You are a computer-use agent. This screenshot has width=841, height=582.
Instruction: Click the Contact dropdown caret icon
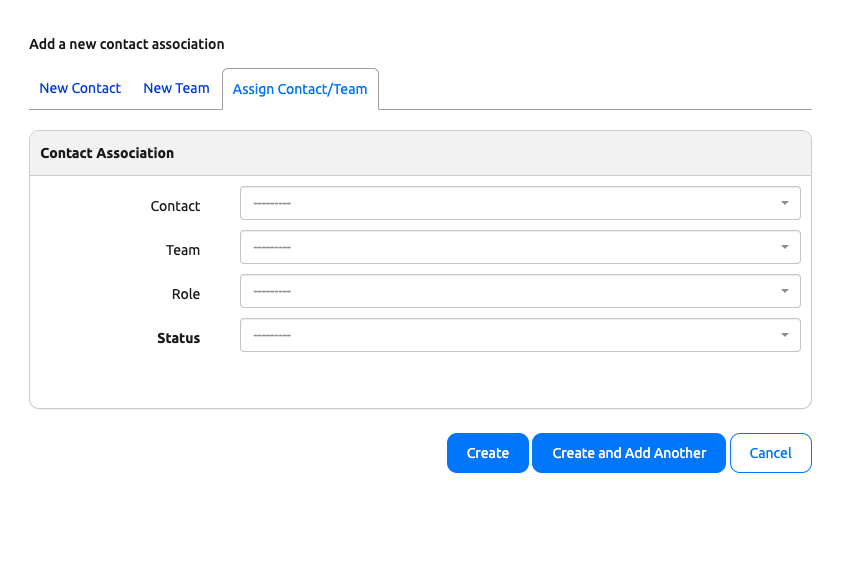point(786,202)
